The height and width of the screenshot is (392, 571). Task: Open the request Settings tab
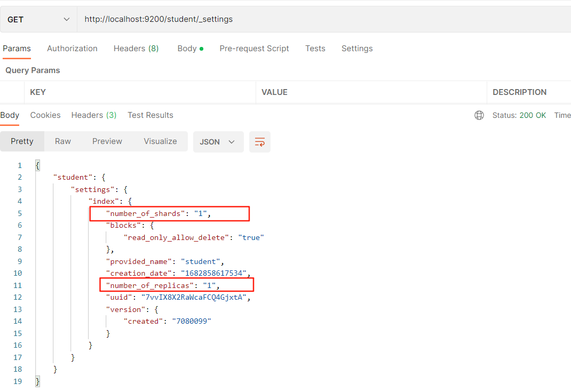point(357,49)
